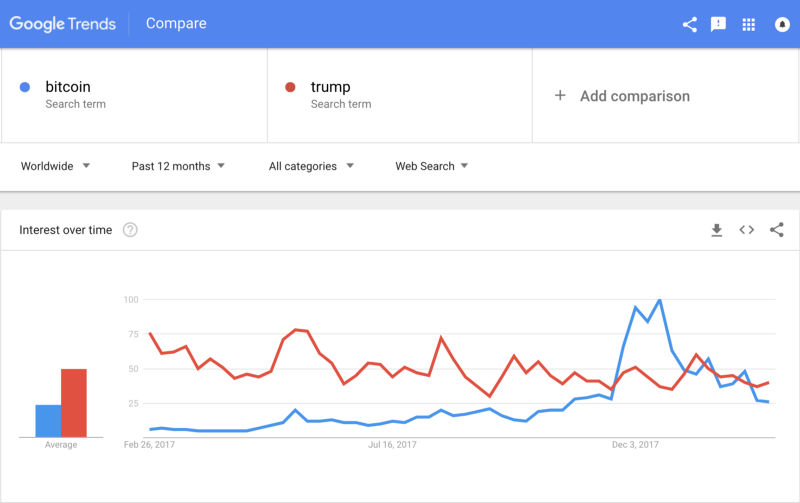Click the help icon beside Interest over time

130,230
